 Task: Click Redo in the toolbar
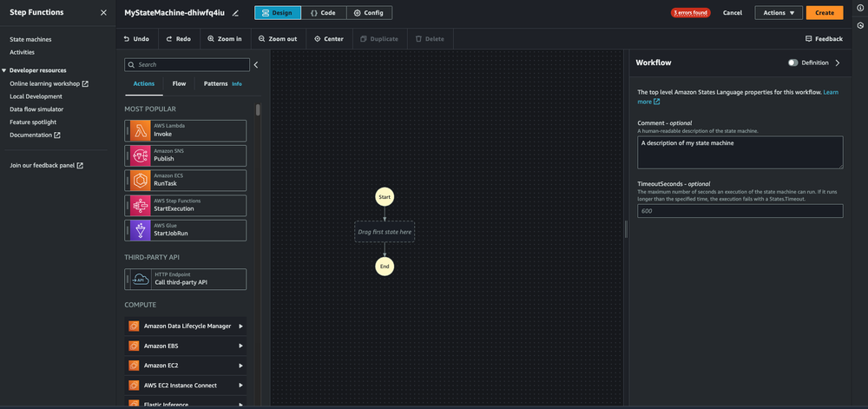pyautogui.click(x=179, y=39)
